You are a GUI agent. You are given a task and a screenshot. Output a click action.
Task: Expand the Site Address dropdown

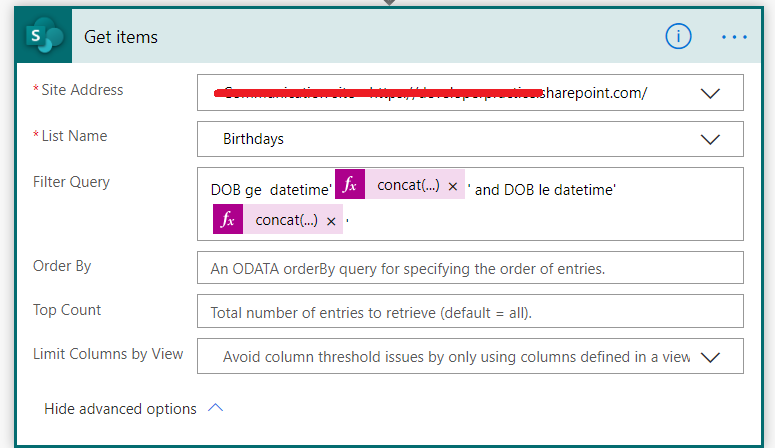[x=710, y=93]
